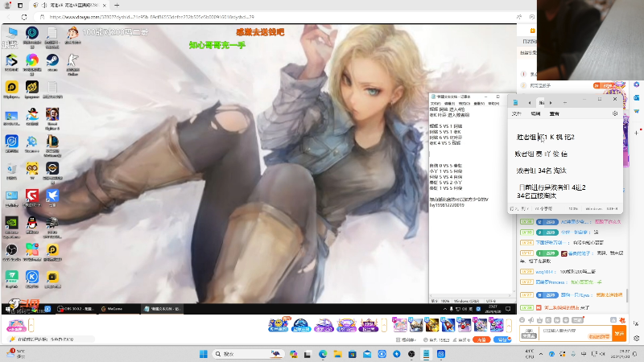Image resolution: width=644 pixels, height=362 pixels.
Task: Open the yellow raccoon face desktop icon
Action: click(x=32, y=169)
